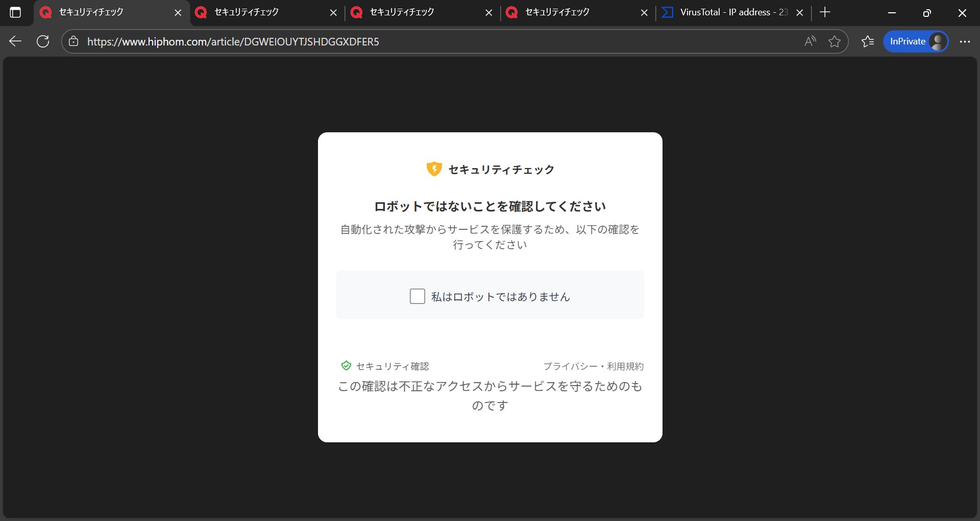The width and height of the screenshot is (980, 521).
Task: View site information lock icon
Action: 73,41
